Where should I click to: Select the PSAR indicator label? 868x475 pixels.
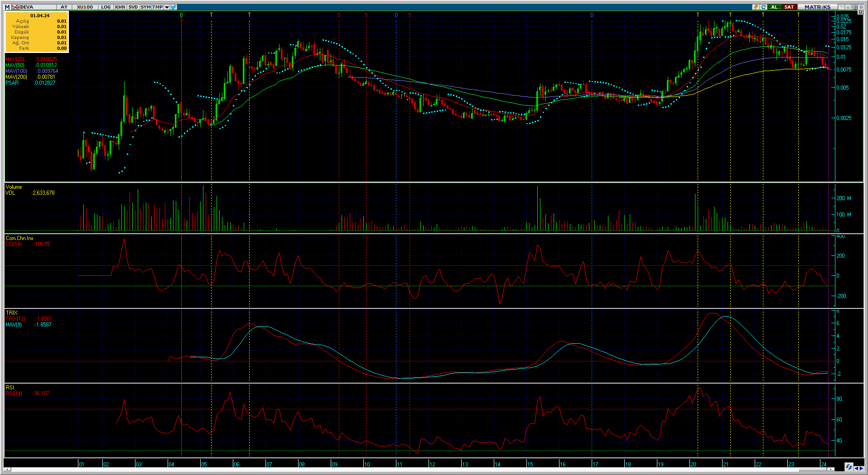click(x=12, y=83)
